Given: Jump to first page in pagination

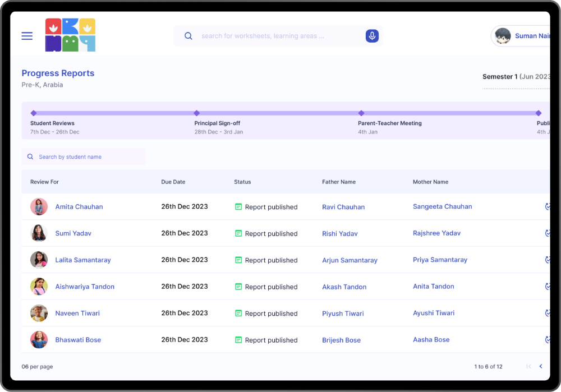Looking at the screenshot, I should point(528,367).
